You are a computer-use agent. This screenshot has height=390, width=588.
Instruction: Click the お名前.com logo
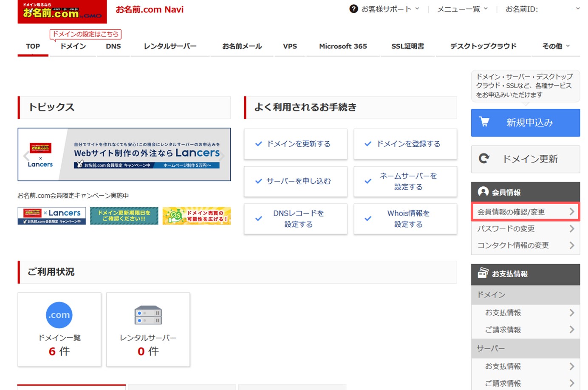[62, 11]
